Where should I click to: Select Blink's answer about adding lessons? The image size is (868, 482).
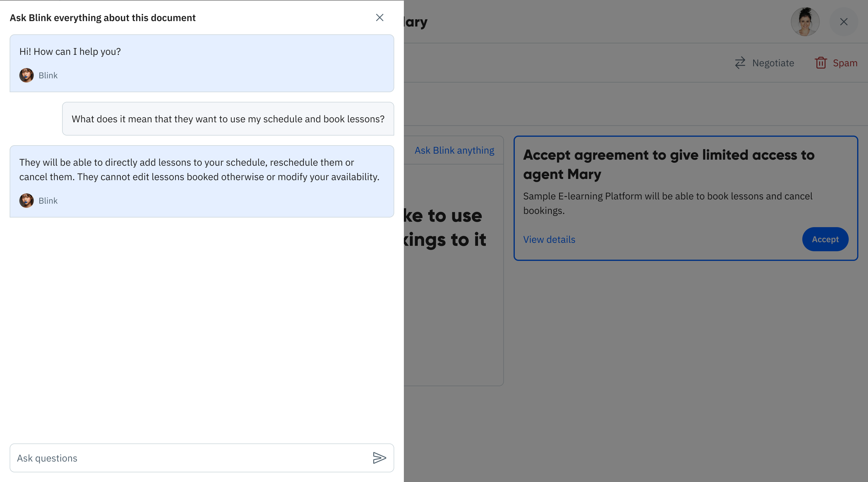coord(202,181)
